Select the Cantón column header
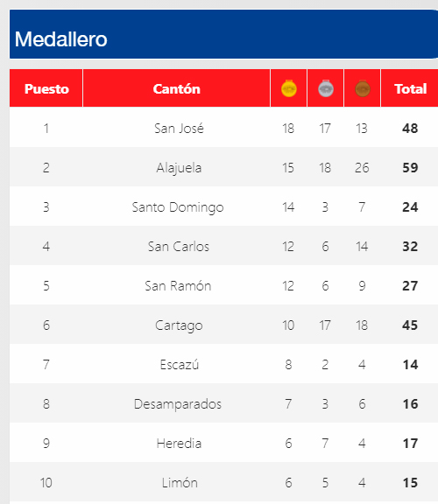Image resolution: width=438 pixels, height=504 pixels. [176, 88]
